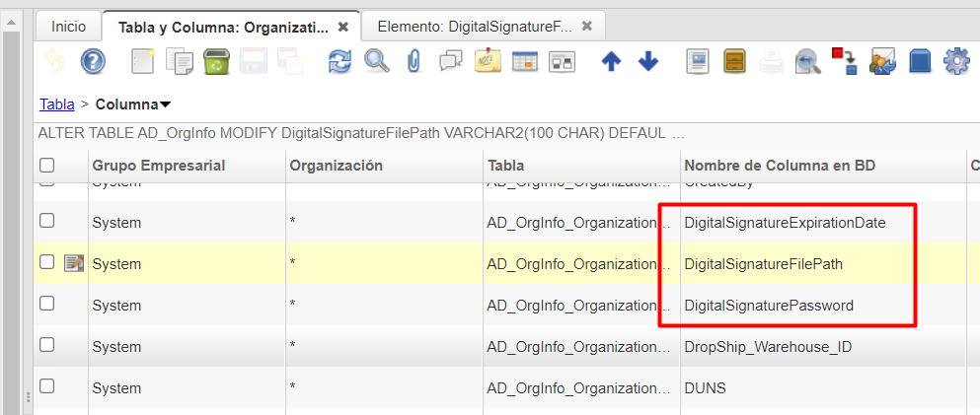Toggle the select-all checkbox in the table header
The height and width of the screenshot is (415, 980).
point(46,166)
